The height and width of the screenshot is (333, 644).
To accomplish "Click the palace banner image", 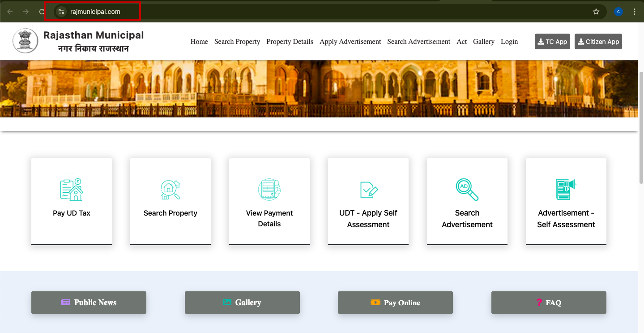I will tap(319, 89).
